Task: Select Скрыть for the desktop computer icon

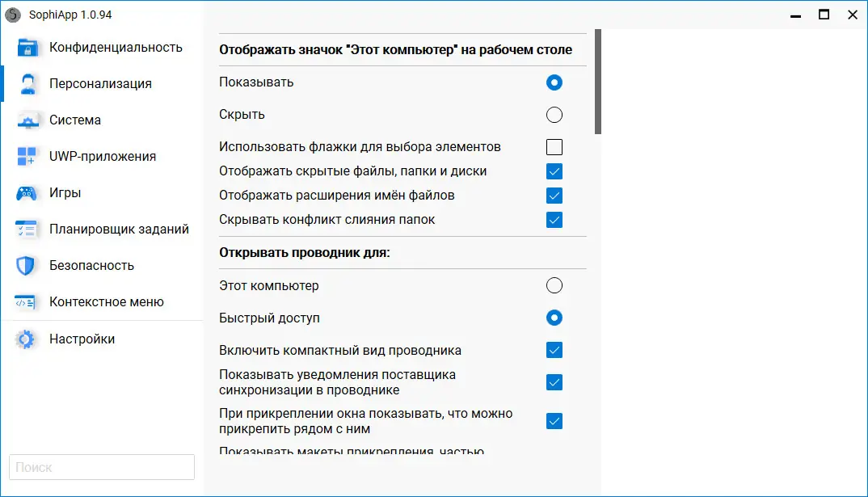Action: [554, 114]
